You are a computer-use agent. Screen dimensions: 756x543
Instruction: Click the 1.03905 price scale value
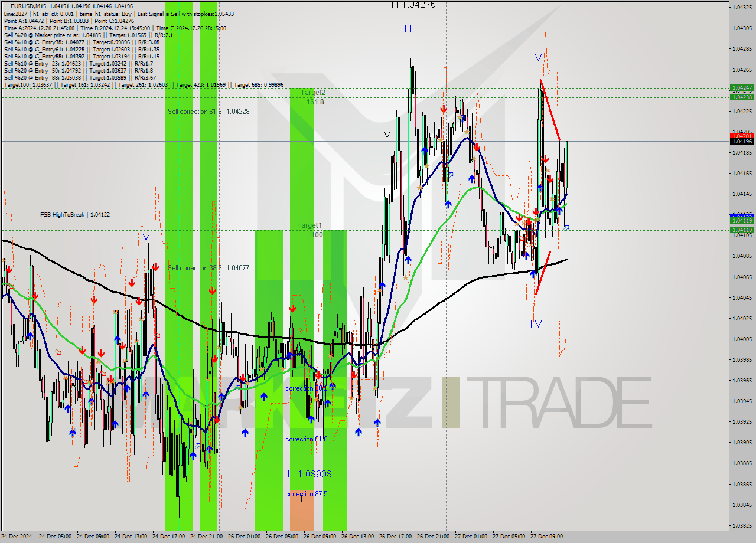coord(742,442)
